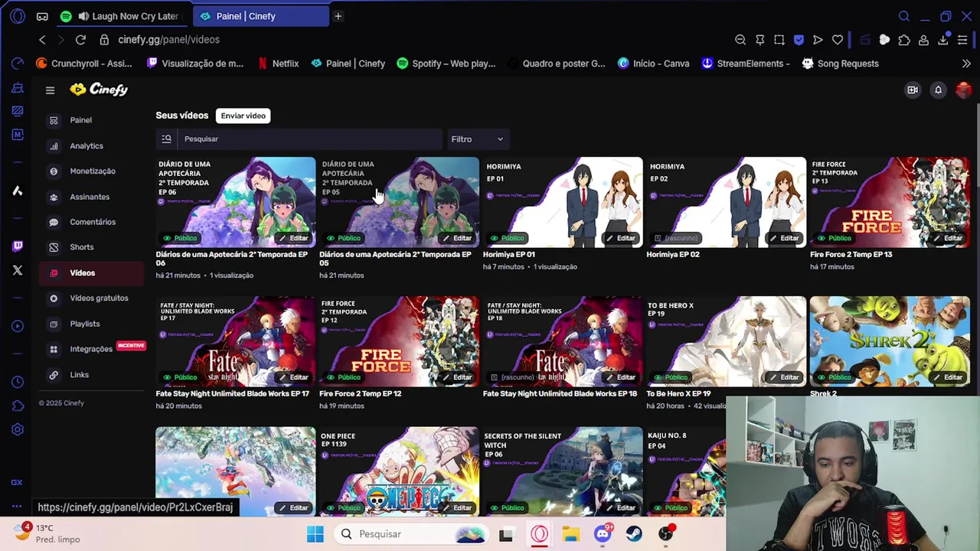Click the Cinefy logo

click(x=99, y=90)
